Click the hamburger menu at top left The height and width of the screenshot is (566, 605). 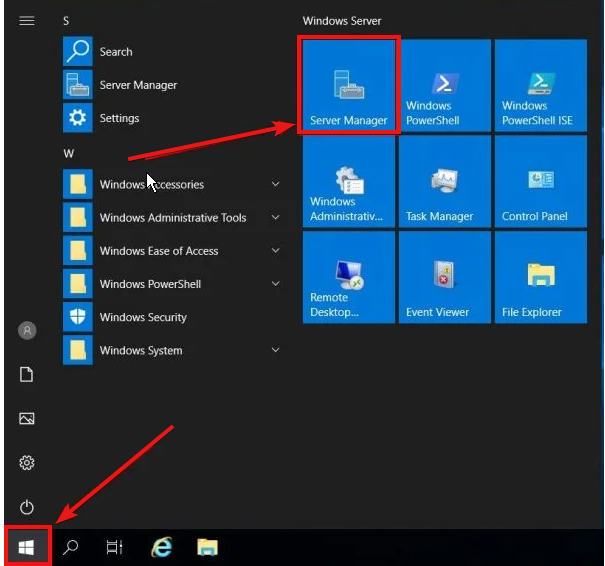pyautogui.click(x=27, y=20)
